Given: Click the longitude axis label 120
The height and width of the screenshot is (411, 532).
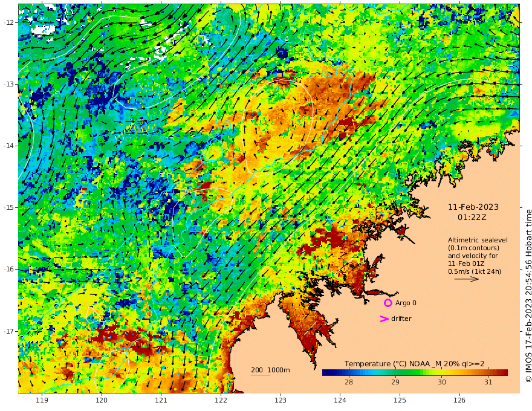Looking at the screenshot, I should coord(102,400).
